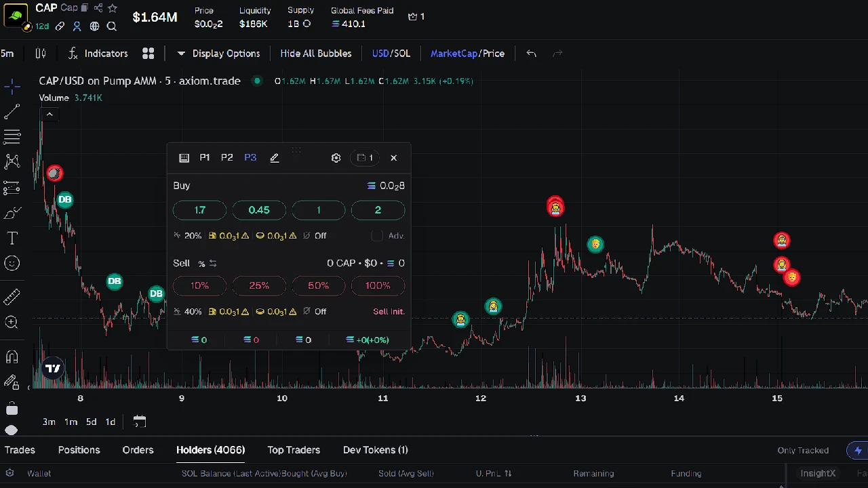Select the Emoji drawing tool
Image resolution: width=868 pixels, height=488 pixels.
pyautogui.click(x=12, y=264)
